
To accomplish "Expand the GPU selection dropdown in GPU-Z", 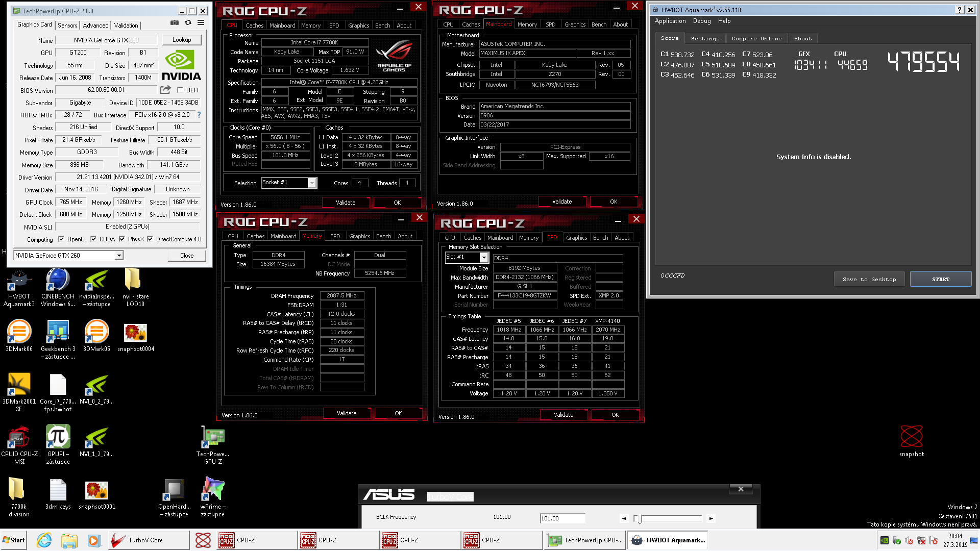I will [x=119, y=256].
